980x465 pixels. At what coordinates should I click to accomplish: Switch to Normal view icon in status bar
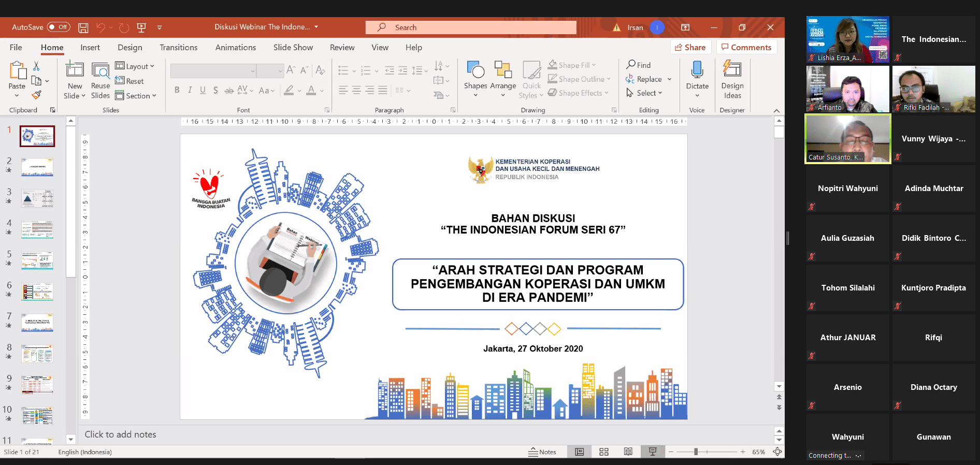click(x=580, y=452)
